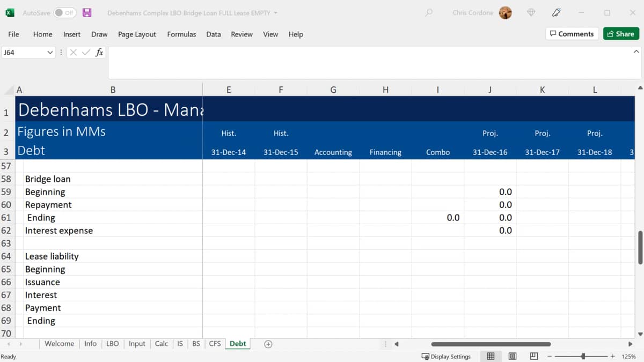
Task: Select the 'Payment' cell in row 68
Action: [x=43, y=308]
